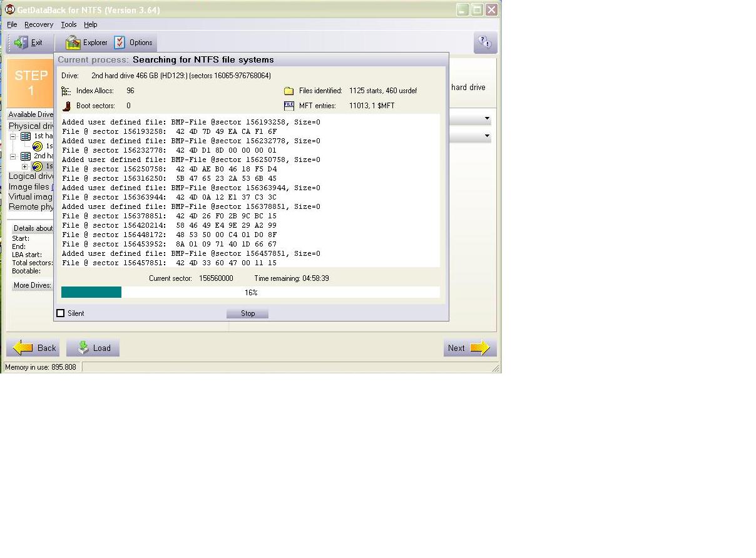The height and width of the screenshot is (558, 756).
Task: Select the partition icon under 1st hard drive
Action: (x=38, y=146)
